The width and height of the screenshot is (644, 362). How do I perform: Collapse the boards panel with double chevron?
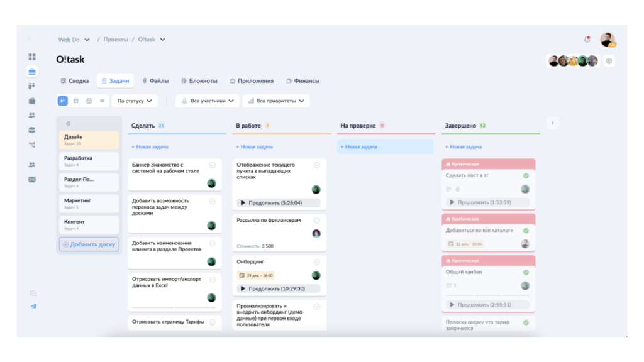(x=68, y=124)
